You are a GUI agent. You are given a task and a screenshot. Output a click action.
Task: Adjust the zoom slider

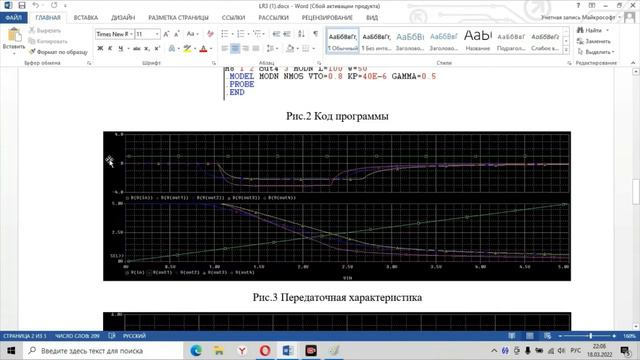(590, 336)
